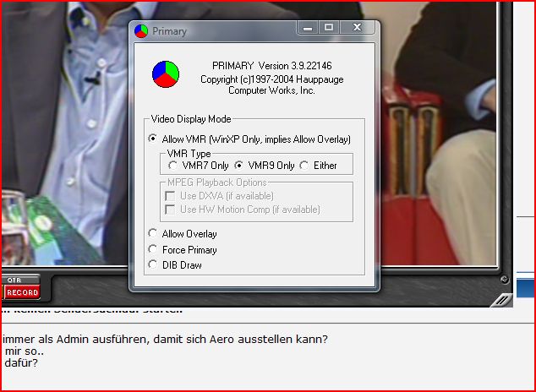Click the 'Video Display Mode' group label
Viewport: 536px width, 392px height.
pyautogui.click(x=191, y=119)
